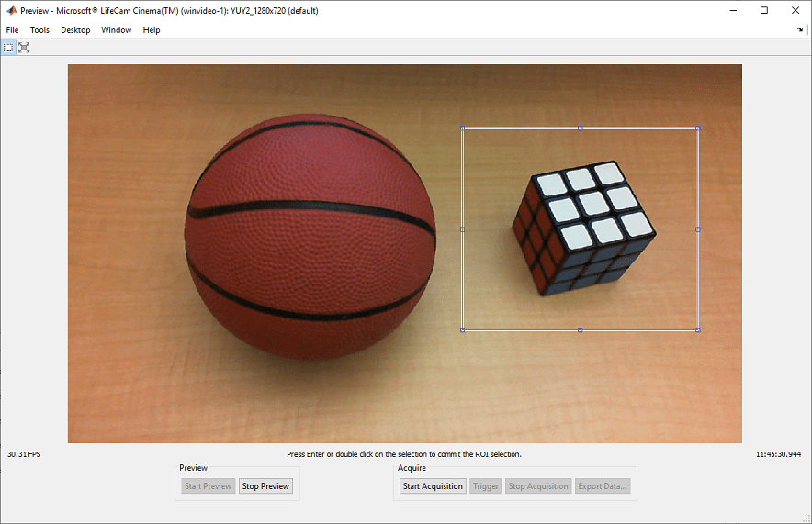This screenshot has width=812, height=524.
Task: Click the Stop Preview button
Action: click(265, 486)
